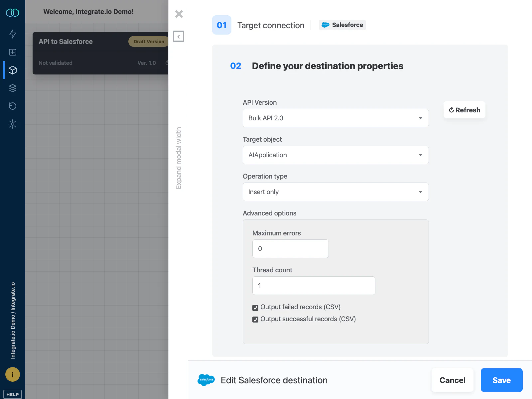532x399 pixels.
Task: Click the 02 step number
Action: (236, 66)
